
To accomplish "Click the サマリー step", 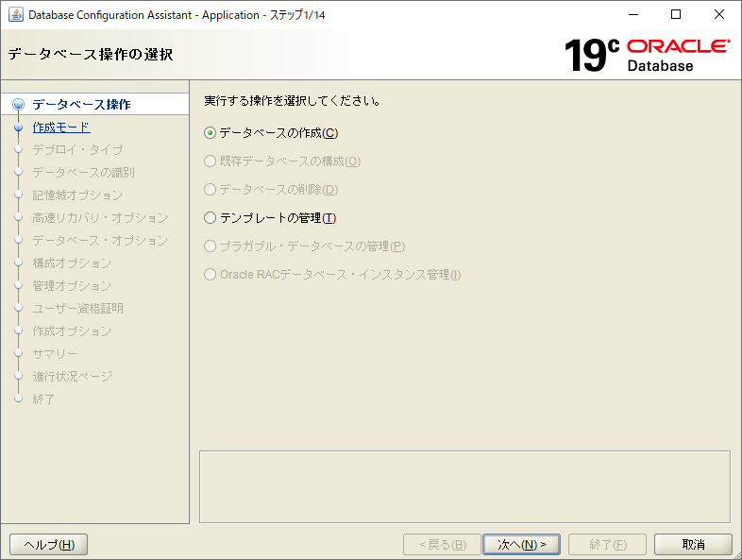I will click(55, 353).
